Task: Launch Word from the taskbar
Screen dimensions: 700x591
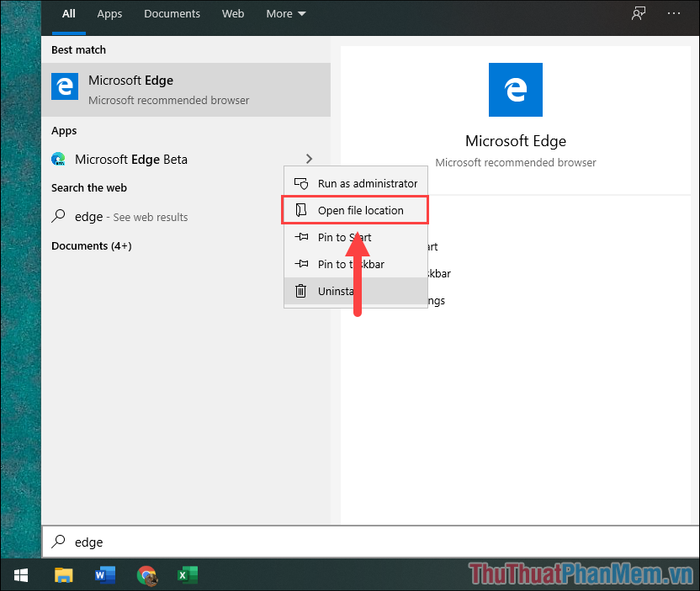Action: coord(104,575)
